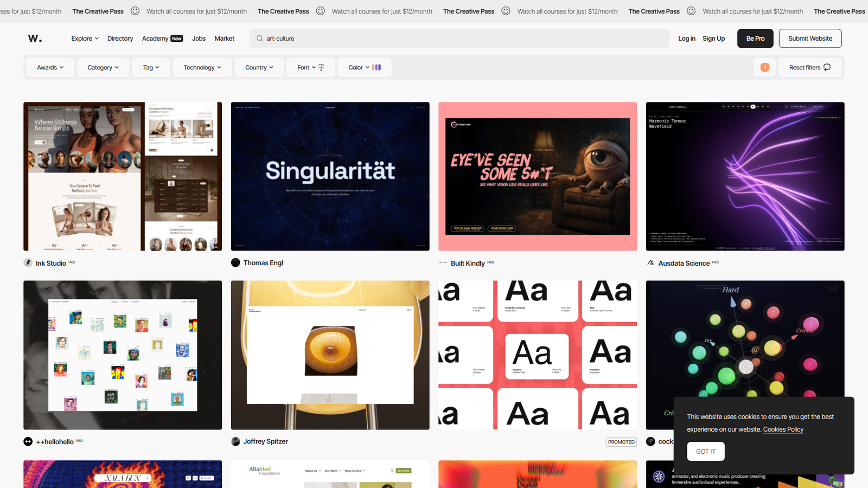Open the Joffrey Spitzer bowl thumbnail
The width and height of the screenshot is (868, 488).
click(330, 355)
